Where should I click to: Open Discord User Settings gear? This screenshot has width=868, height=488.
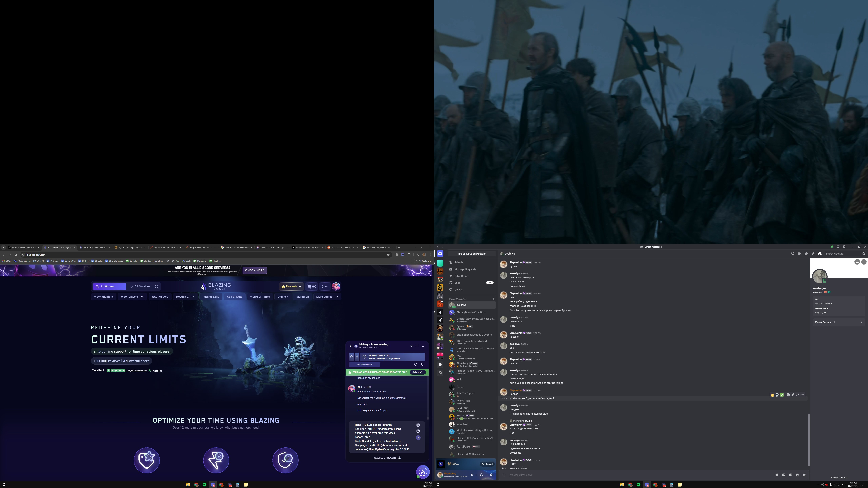point(491,475)
